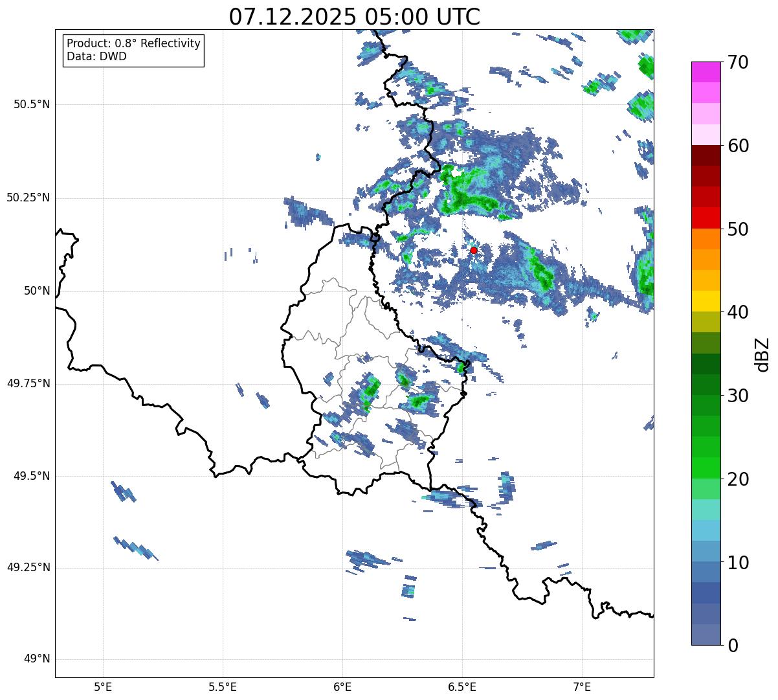Click the 5.5°E longitude label

tap(223, 686)
